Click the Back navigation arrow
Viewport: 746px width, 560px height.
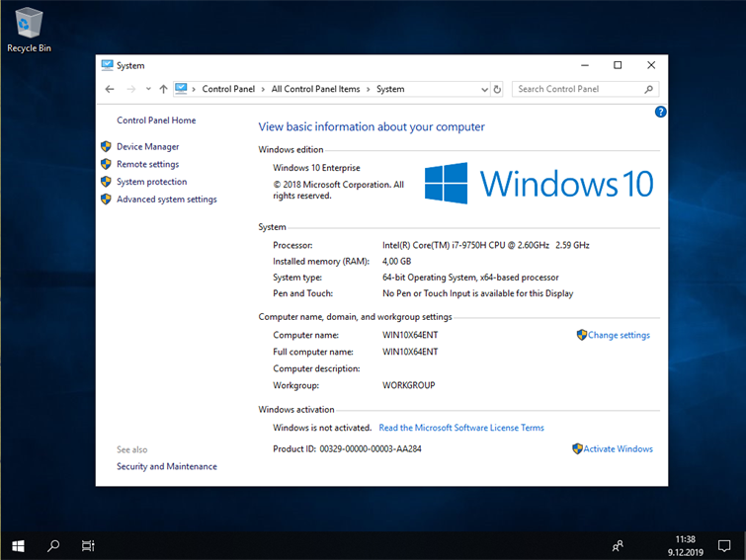click(x=110, y=89)
